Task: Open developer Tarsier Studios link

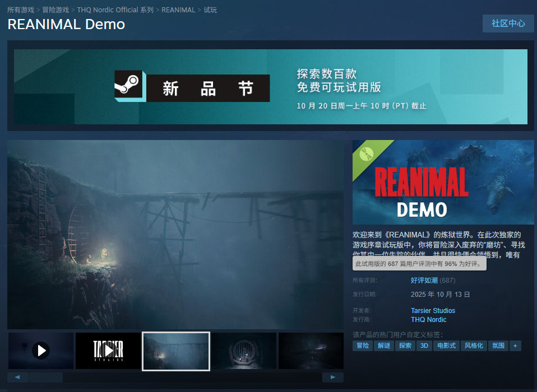Action: click(x=433, y=311)
